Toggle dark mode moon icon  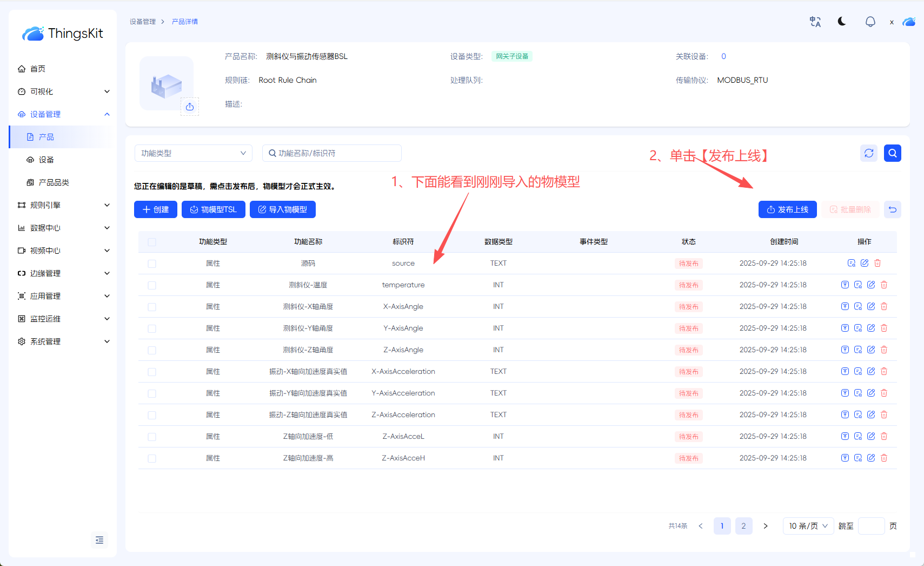[842, 22]
